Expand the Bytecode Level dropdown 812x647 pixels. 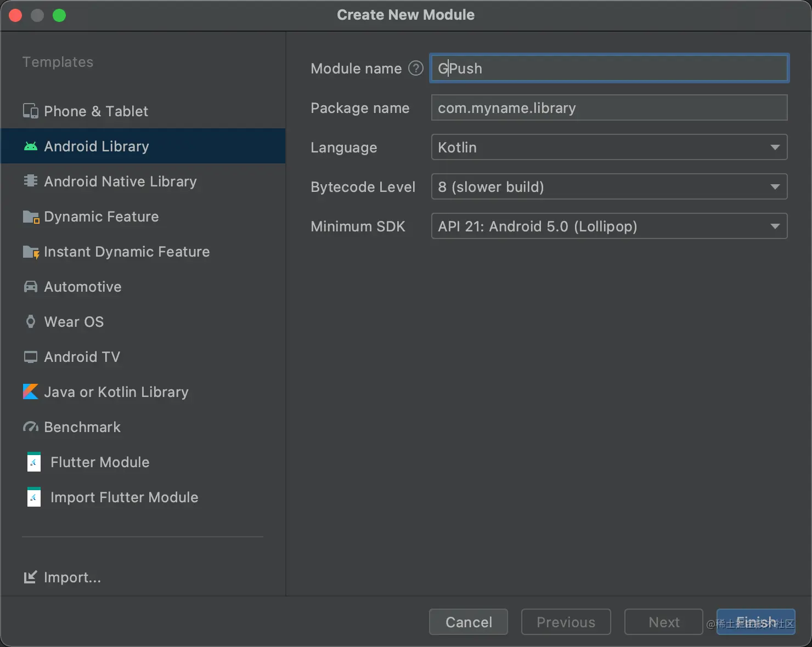pos(610,186)
